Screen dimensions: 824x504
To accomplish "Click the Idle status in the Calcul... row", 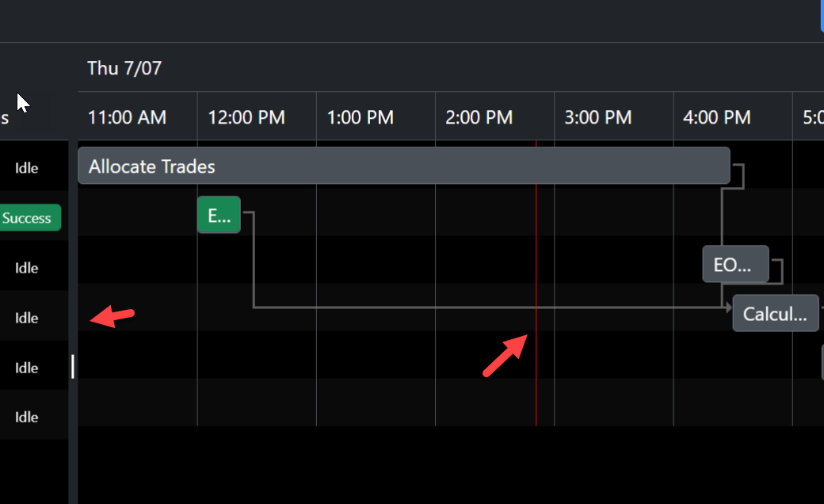I will 26,318.
